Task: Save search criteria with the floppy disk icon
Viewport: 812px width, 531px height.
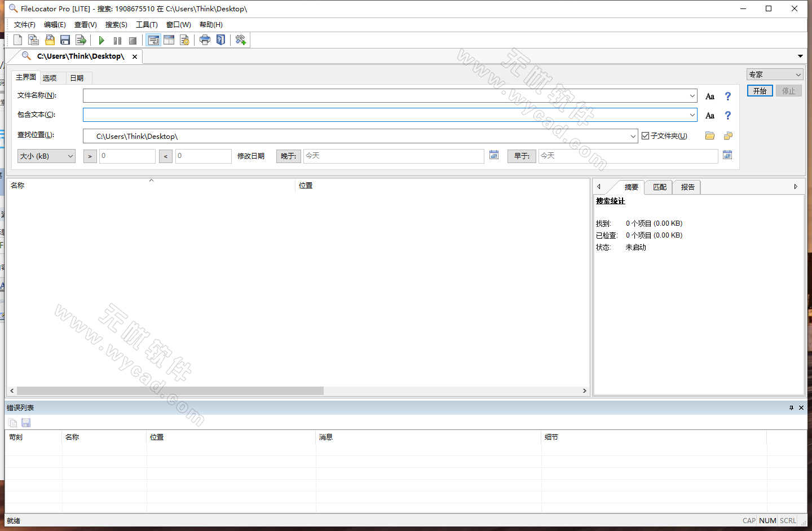Action: [x=65, y=40]
